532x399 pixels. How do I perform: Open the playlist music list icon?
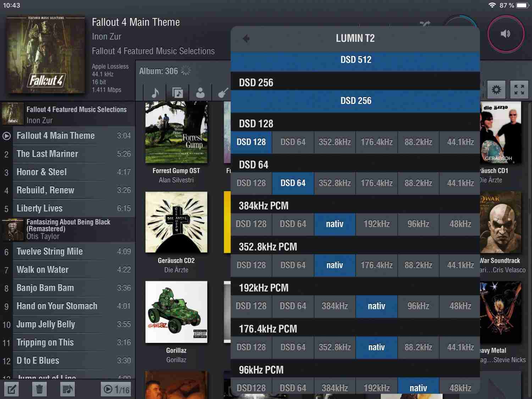point(67,390)
